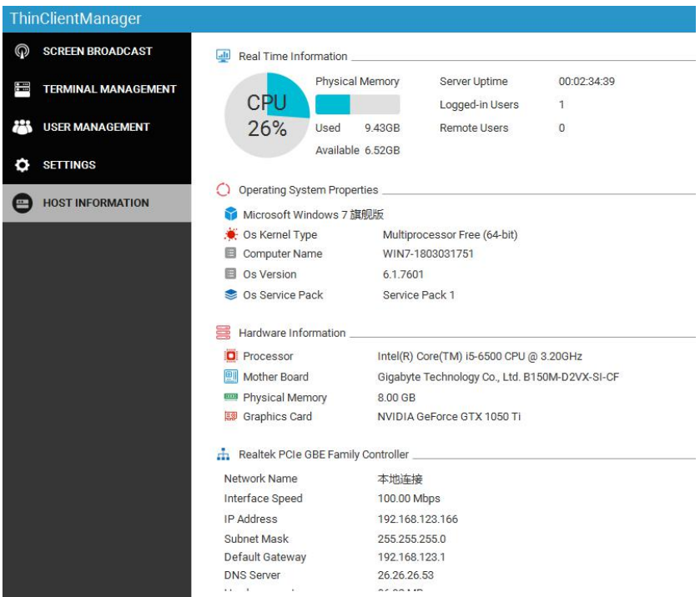Click the Real Time Information monitor icon
Viewport: 700px width, 597px height.
click(223, 56)
